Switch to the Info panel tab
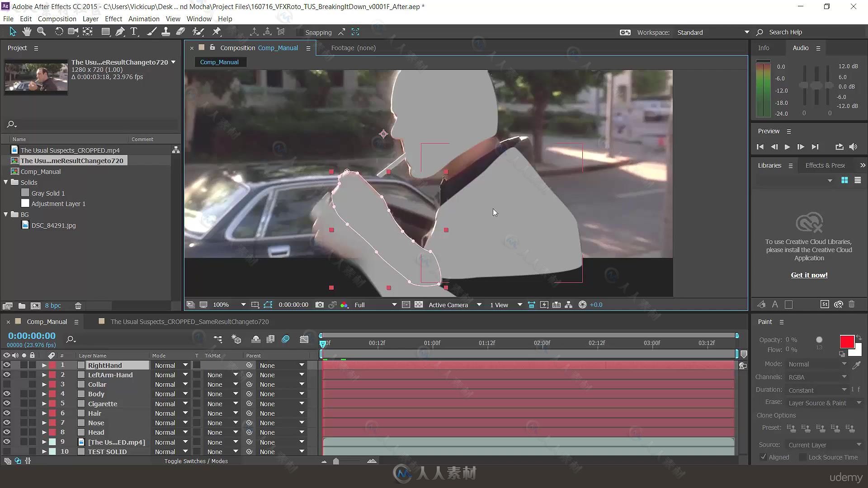Viewport: 868px width, 488px height. click(x=764, y=48)
